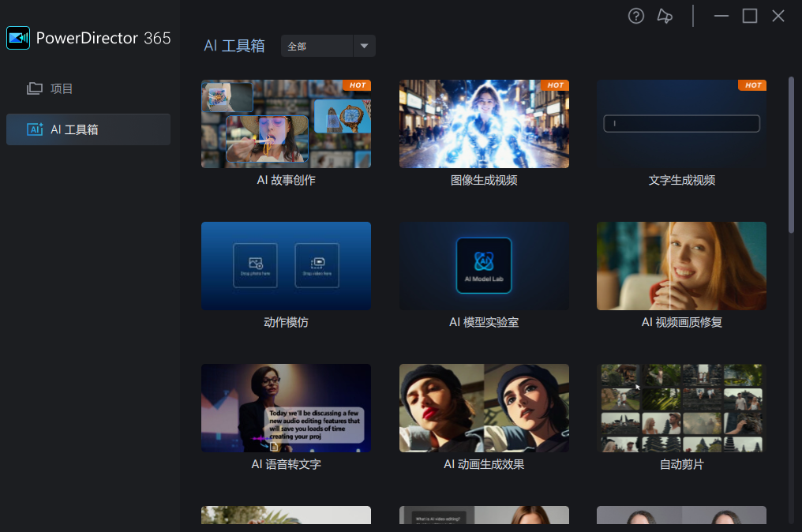Click the AI 工具箱 sidebar icon
This screenshot has height=532, width=802.
[x=35, y=129]
